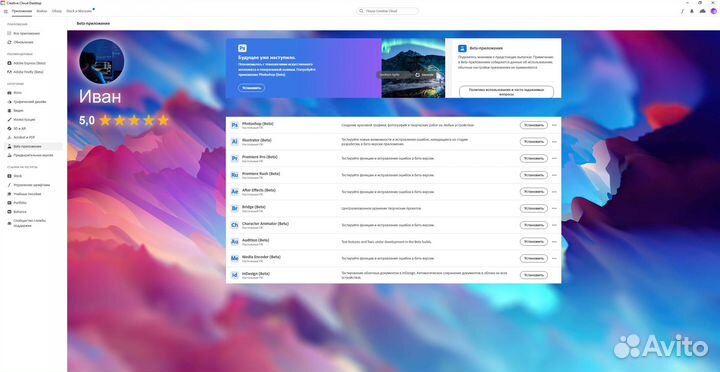The height and width of the screenshot is (372, 720).
Task: Click the Ps icon in the blue banner
Action: [242, 48]
